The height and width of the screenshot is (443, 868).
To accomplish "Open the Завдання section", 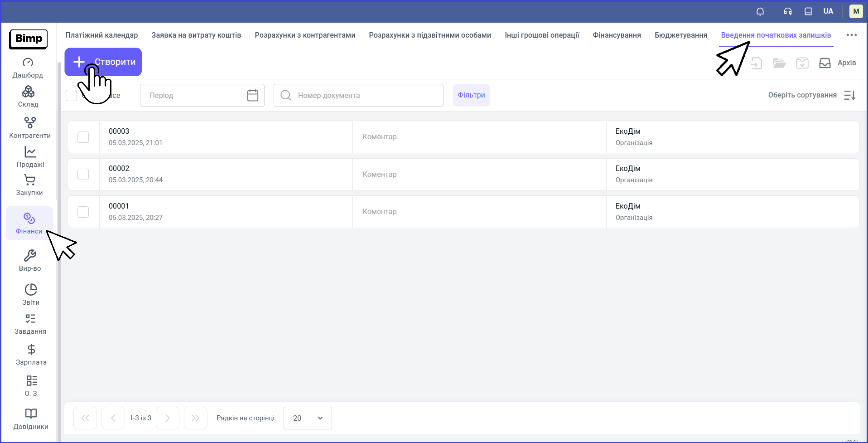I will (x=30, y=324).
